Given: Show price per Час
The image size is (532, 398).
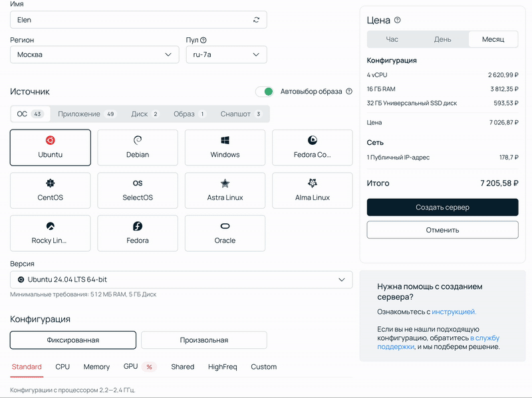Looking at the screenshot, I should click(x=392, y=39).
